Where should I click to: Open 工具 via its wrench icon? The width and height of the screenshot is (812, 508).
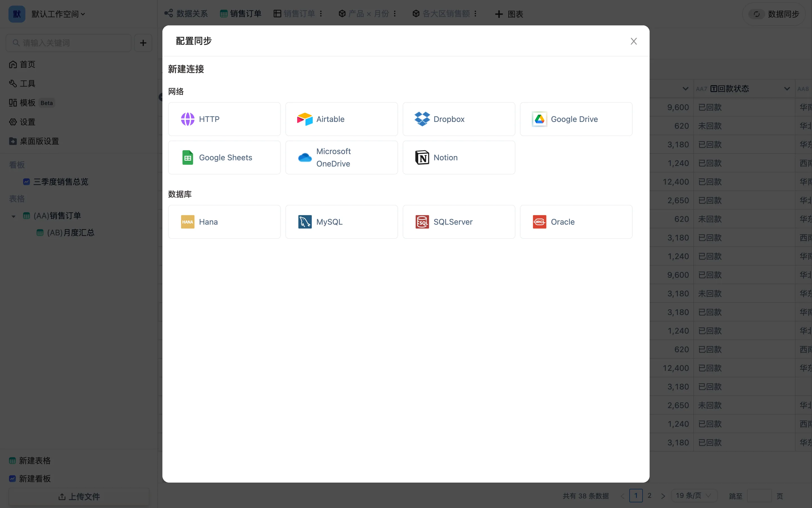pos(13,84)
